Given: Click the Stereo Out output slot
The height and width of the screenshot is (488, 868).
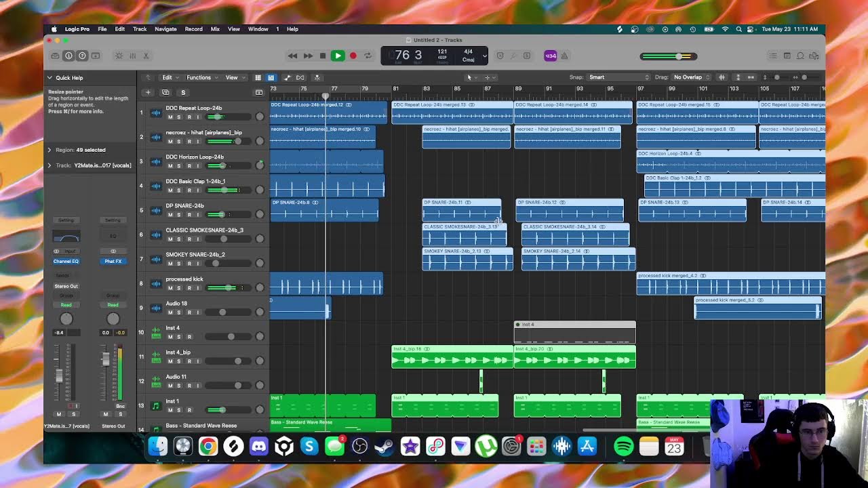Looking at the screenshot, I should click(66, 286).
